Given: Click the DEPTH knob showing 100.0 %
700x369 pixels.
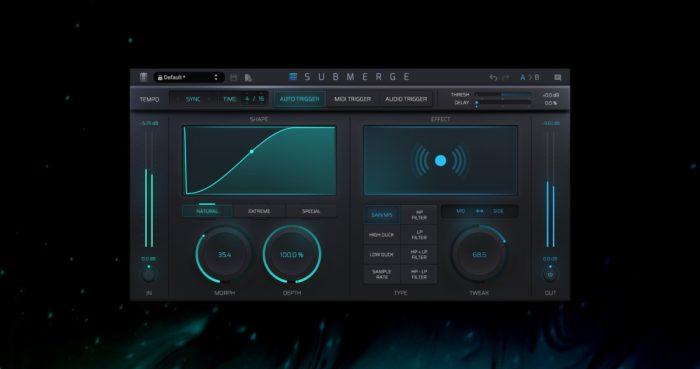Looking at the screenshot, I should point(292,255).
